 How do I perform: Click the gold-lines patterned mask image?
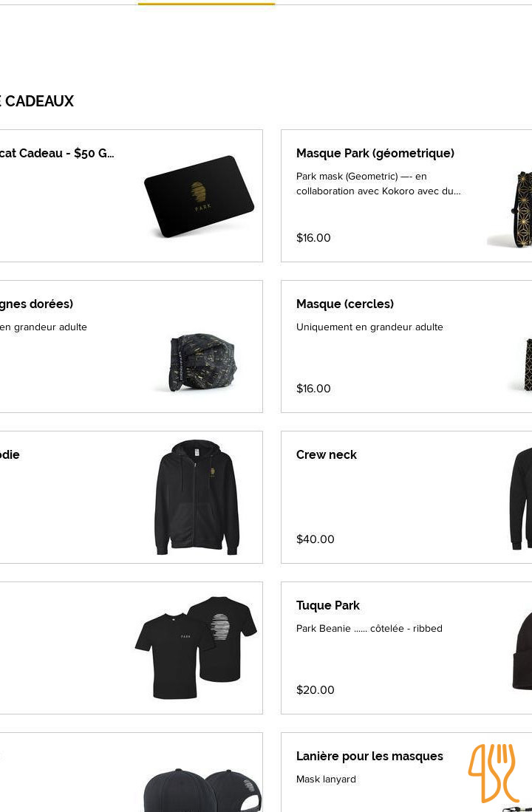(202, 361)
